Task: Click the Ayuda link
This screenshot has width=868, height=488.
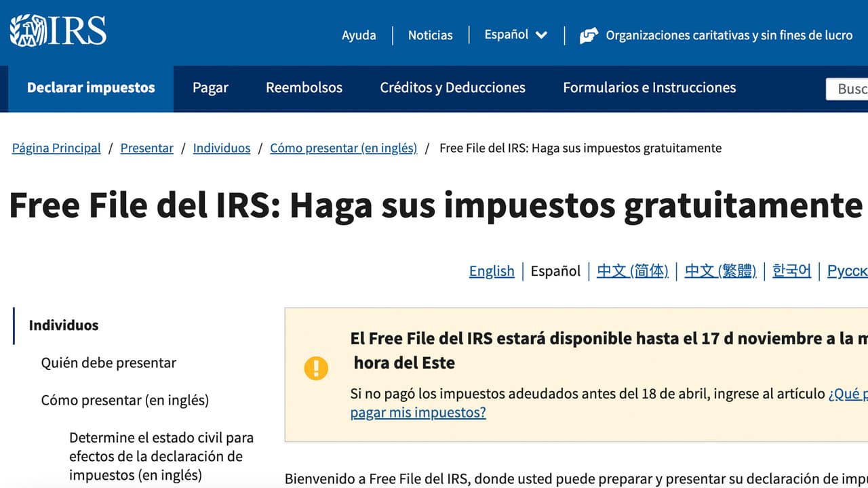Action: tap(359, 35)
